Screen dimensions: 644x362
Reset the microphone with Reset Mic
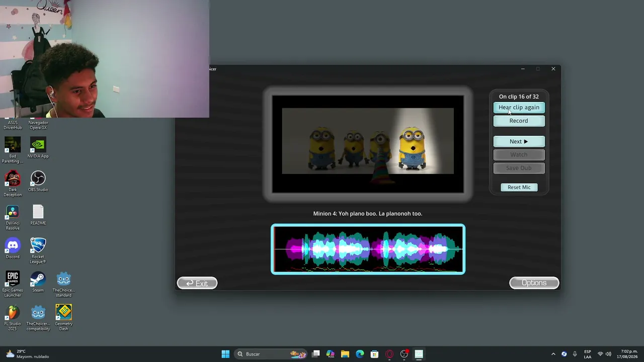click(x=519, y=188)
